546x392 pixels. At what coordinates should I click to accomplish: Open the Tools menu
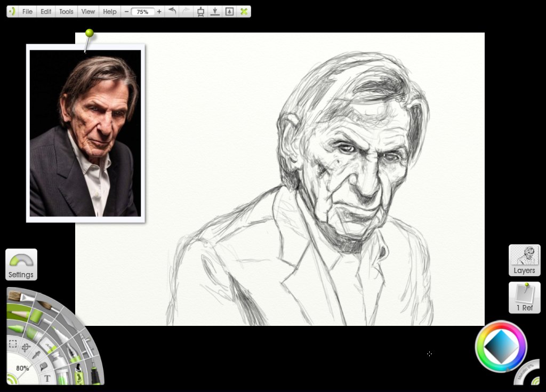(66, 12)
